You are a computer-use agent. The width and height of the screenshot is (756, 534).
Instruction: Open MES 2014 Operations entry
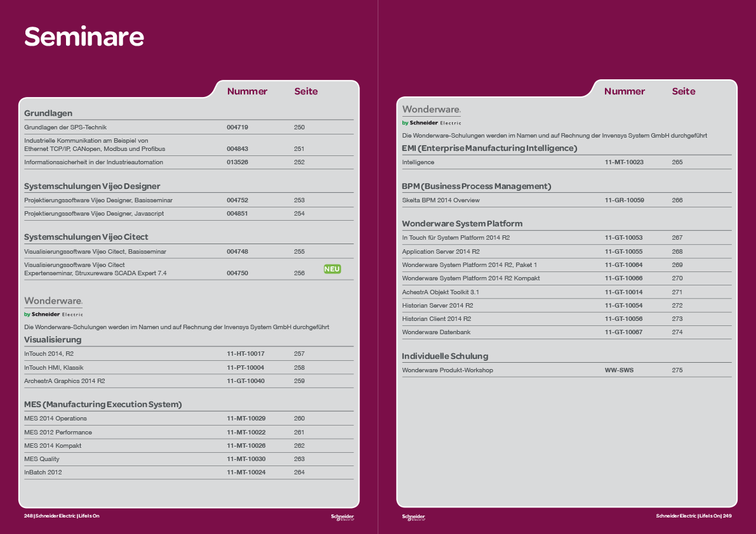(55, 419)
